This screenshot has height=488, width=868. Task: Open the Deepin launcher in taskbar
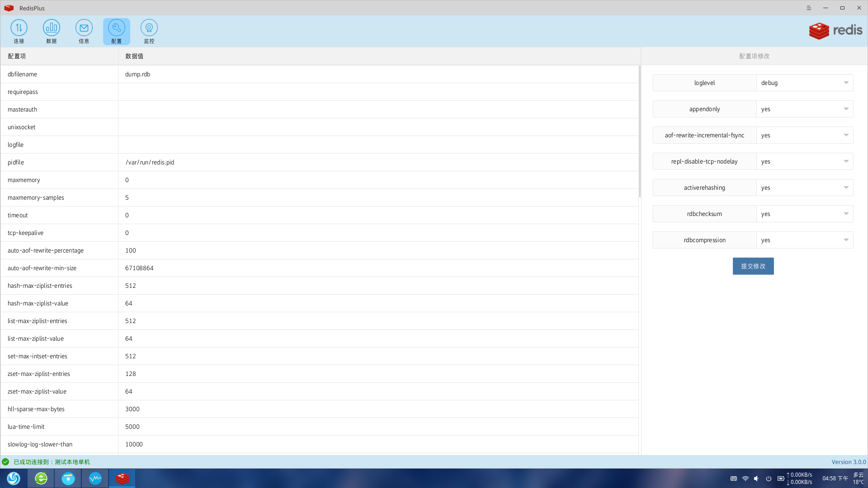(14, 478)
